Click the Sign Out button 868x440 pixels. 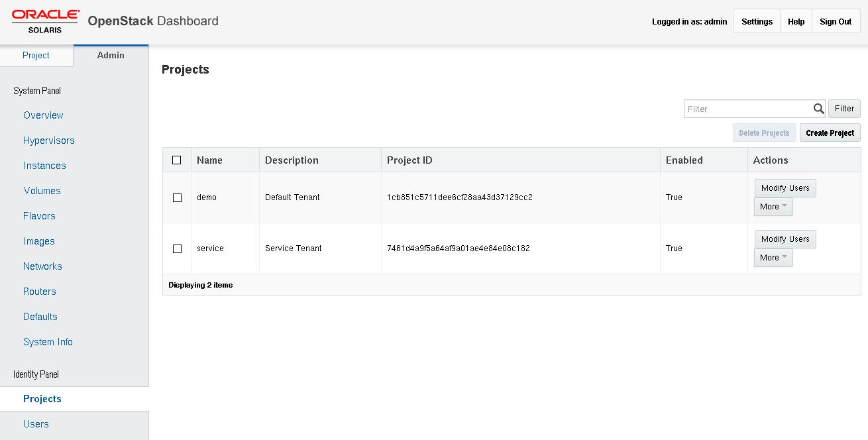pyautogui.click(x=836, y=22)
